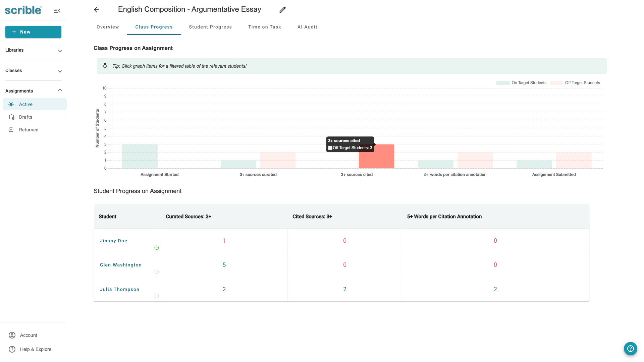Viewport: 644px width, 362px height.
Task: Expand the Libraries section
Action: click(33, 50)
